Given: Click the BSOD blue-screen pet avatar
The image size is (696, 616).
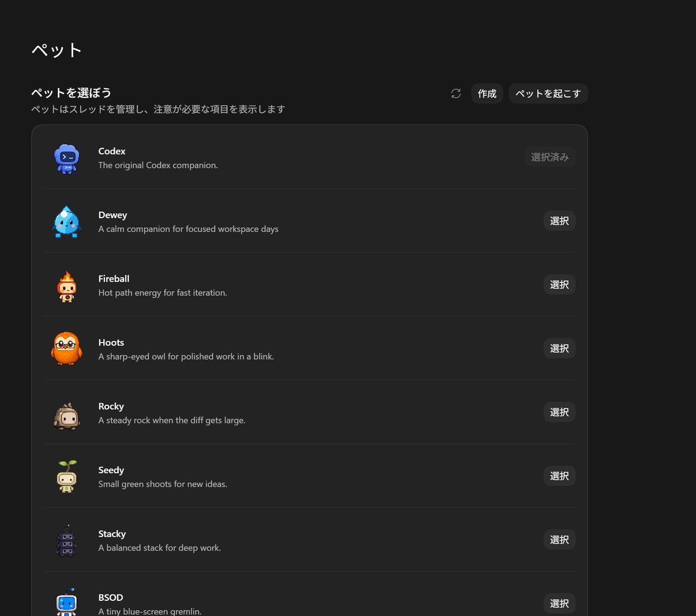Looking at the screenshot, I should click(67, 602).
